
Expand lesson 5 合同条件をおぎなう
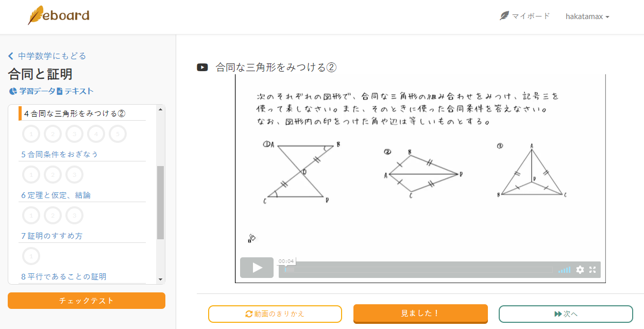tap(59, 154)
